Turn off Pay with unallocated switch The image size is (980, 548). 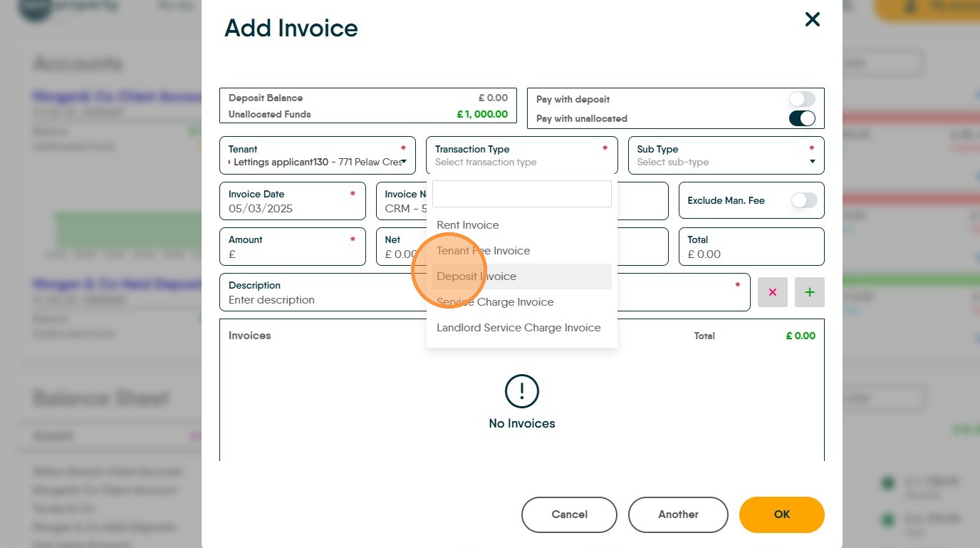[802, 118]
